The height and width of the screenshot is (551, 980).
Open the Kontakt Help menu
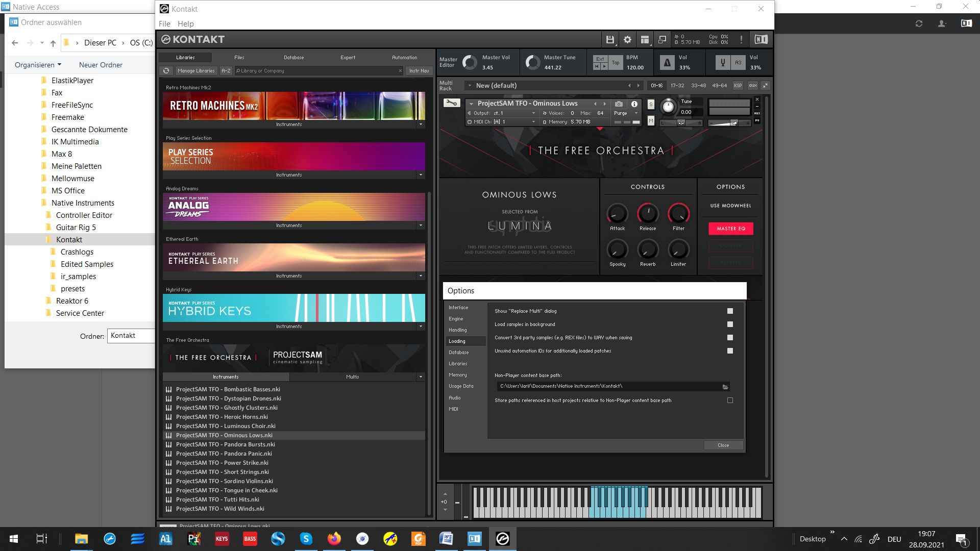pos(185,24)
